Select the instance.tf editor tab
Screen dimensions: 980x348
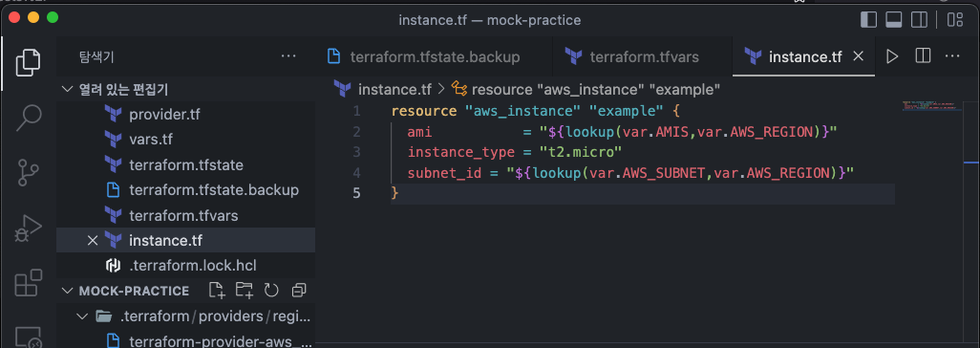tap(804, 57)
